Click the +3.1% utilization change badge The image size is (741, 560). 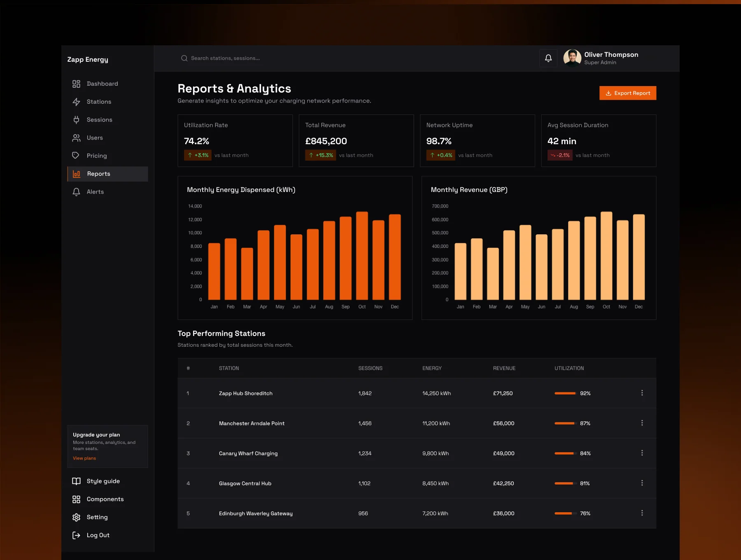(x=198, y=155)
